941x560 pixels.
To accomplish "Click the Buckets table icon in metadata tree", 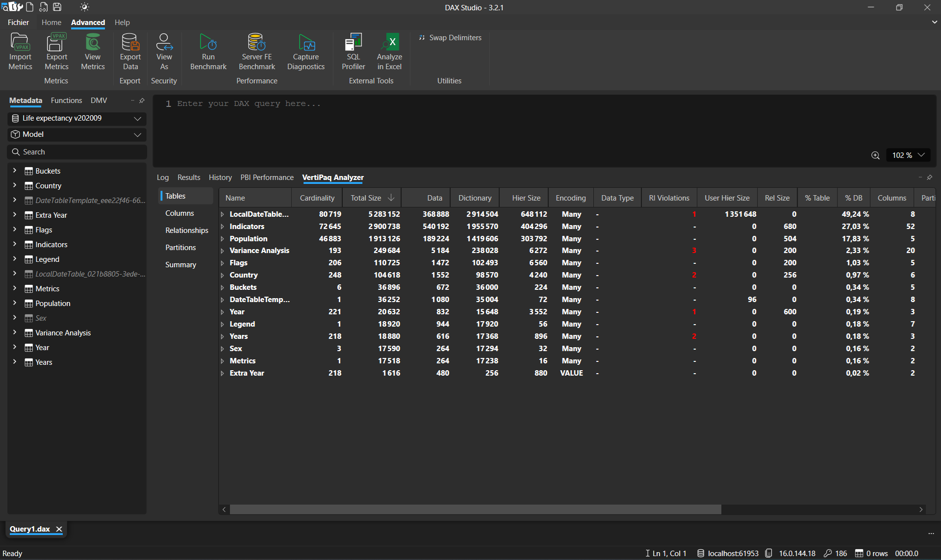I will 29,171.
